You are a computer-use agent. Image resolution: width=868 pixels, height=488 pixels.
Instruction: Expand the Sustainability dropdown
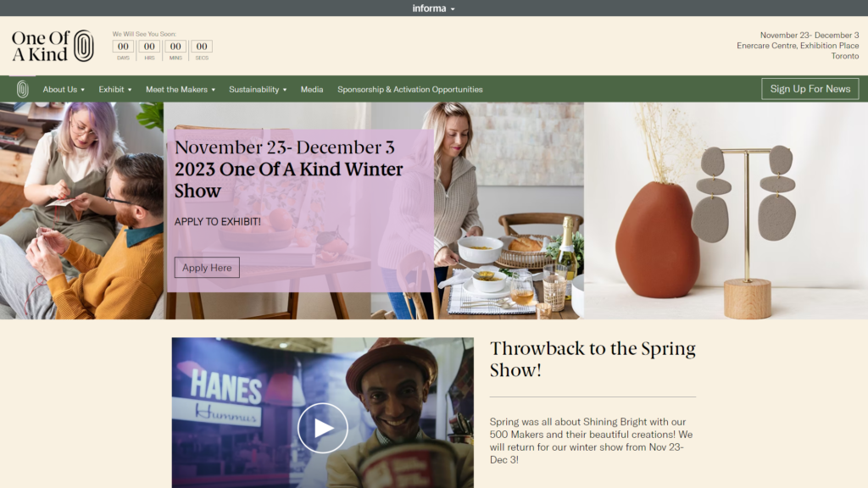tap(257, 88)
